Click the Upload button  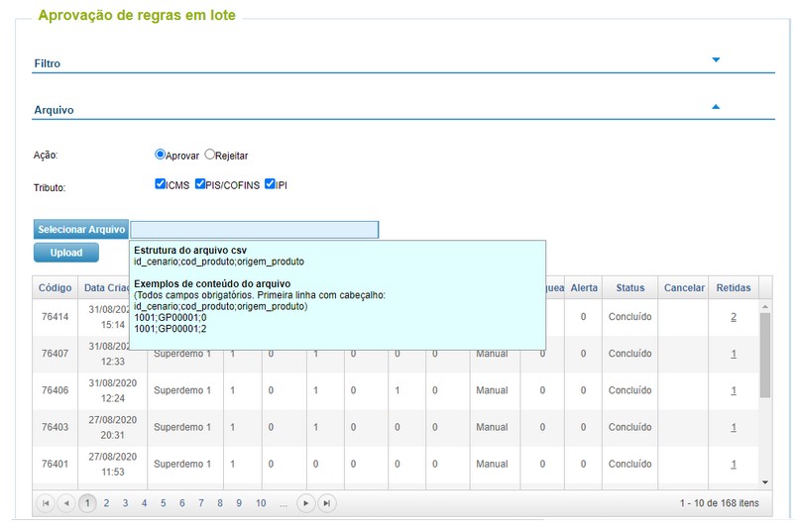[x=66, y=253]
